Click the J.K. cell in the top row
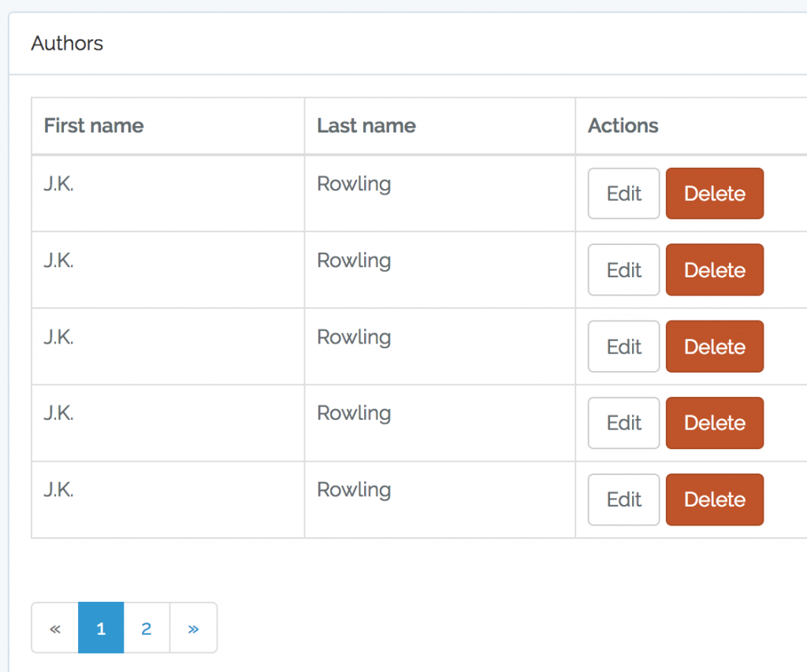 click(x=59, y=184)
